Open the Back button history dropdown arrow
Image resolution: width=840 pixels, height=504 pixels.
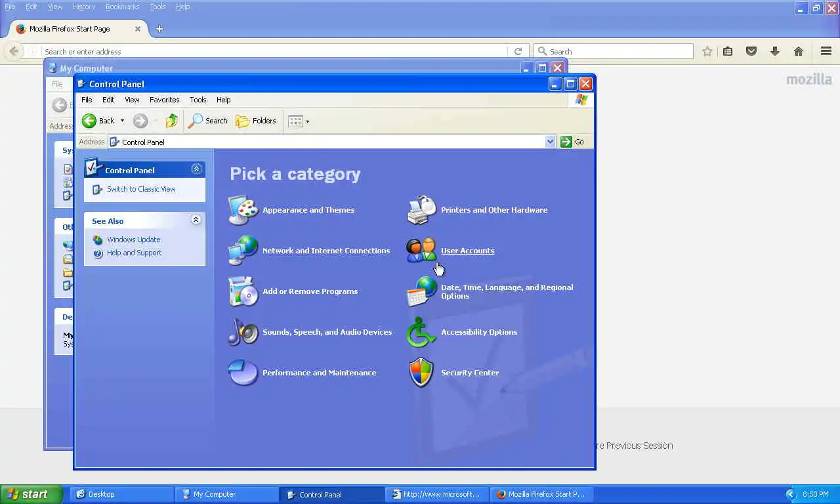click(122, 121)
